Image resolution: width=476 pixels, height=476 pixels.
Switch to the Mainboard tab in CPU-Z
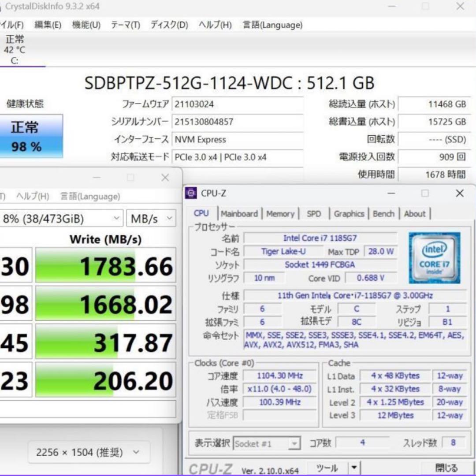[239, 214]
